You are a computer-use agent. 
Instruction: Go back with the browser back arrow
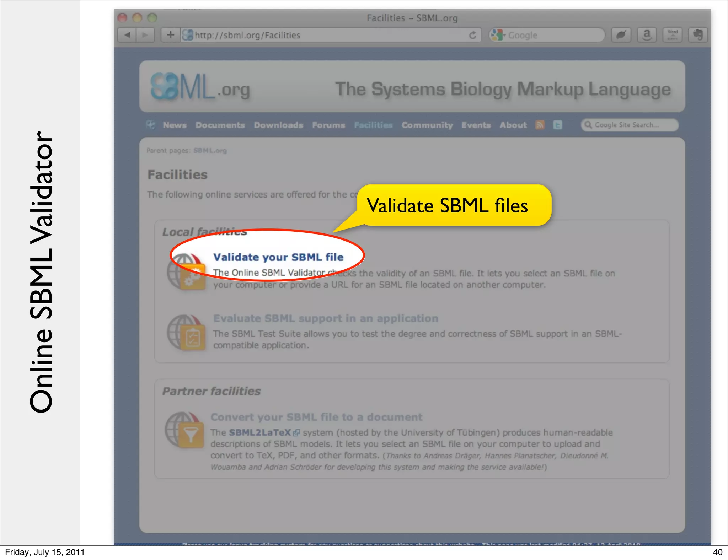point(127,35)
